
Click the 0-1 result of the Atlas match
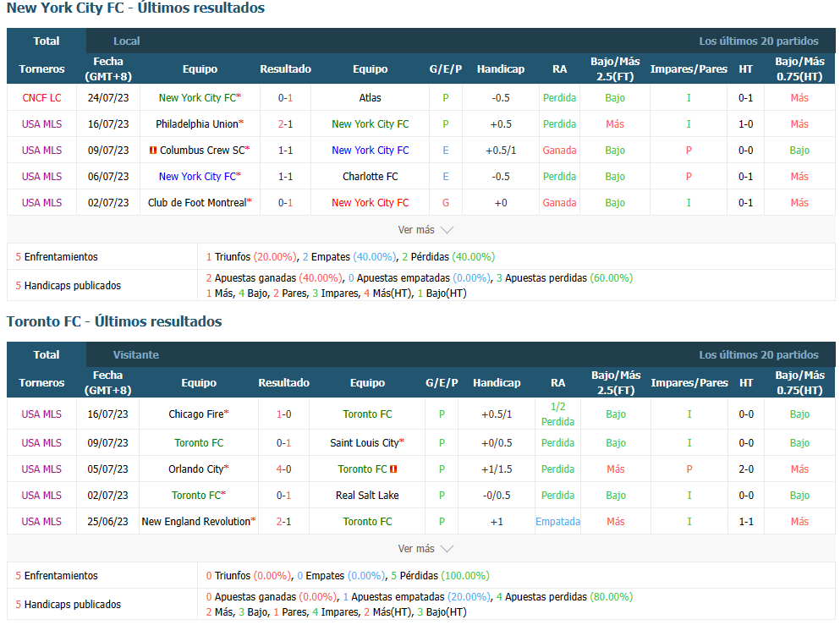(x=286, y=98)
